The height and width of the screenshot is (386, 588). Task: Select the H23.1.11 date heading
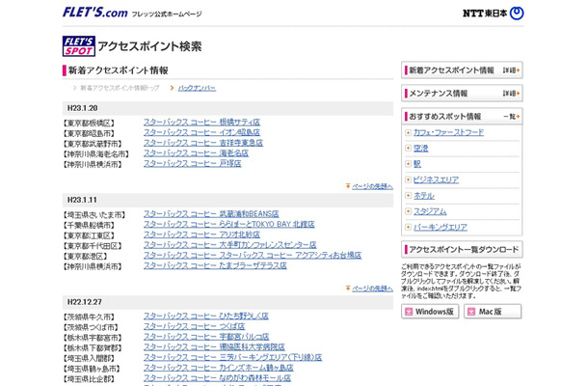82,200
